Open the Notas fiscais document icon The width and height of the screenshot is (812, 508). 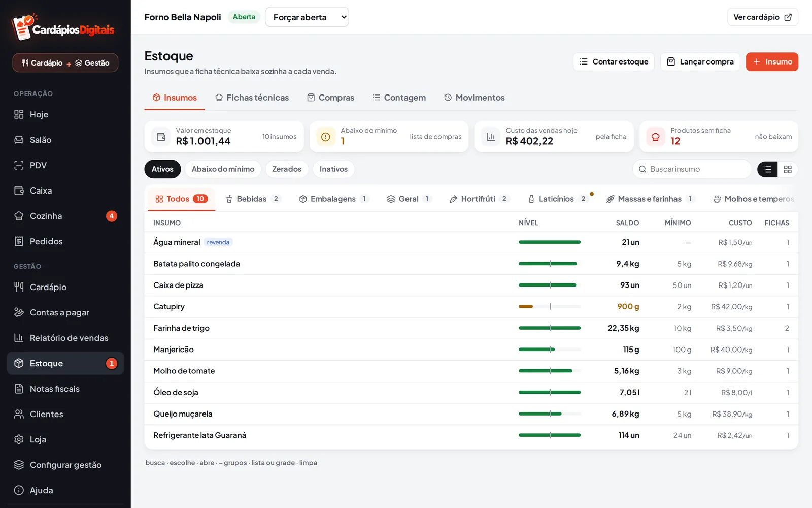coord(19,389)
